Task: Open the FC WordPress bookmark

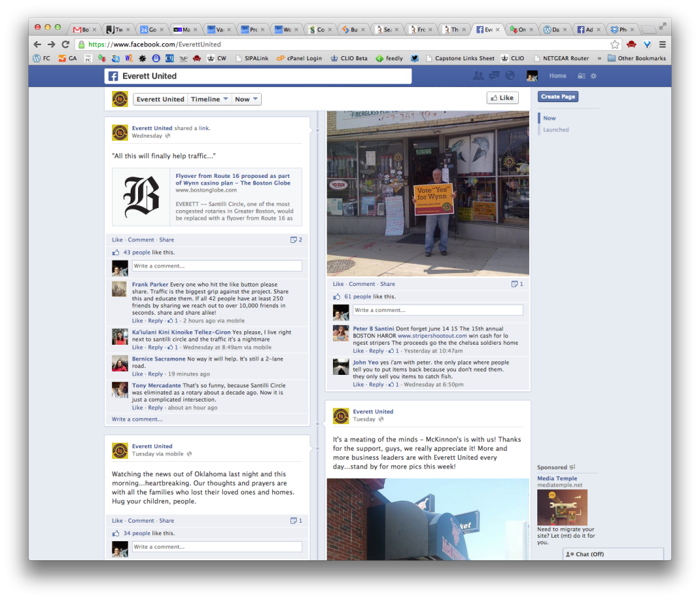Action: [x=42, y=58]
